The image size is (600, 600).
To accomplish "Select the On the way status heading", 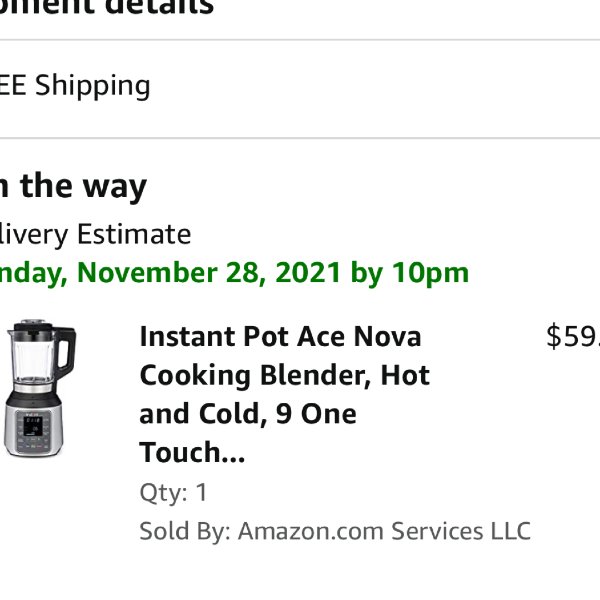I will coord(73,186).
